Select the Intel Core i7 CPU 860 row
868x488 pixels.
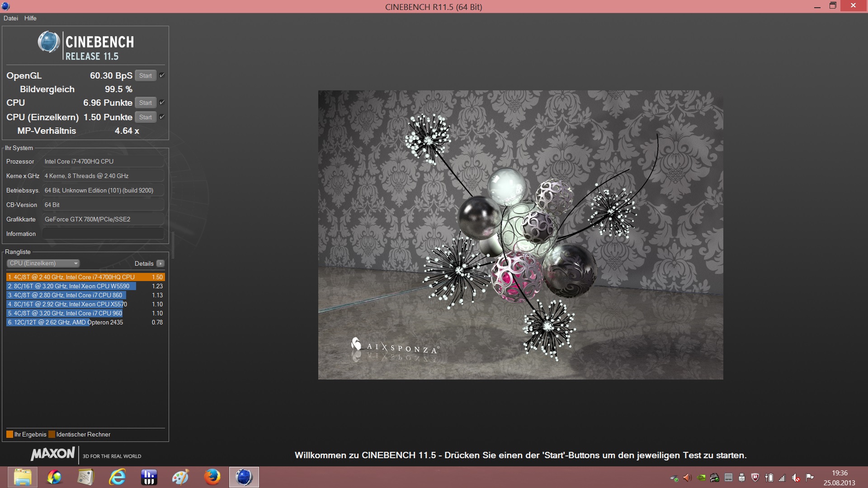pos(85,295)
